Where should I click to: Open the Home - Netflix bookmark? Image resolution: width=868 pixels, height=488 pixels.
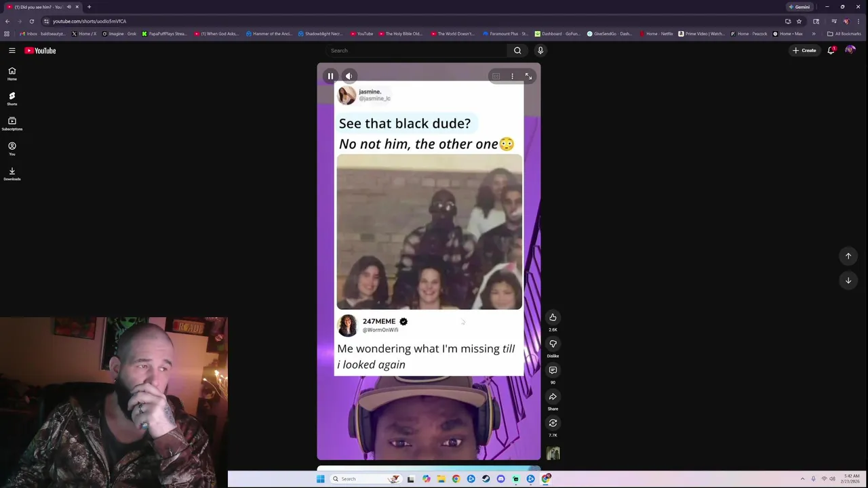[656, 34]
